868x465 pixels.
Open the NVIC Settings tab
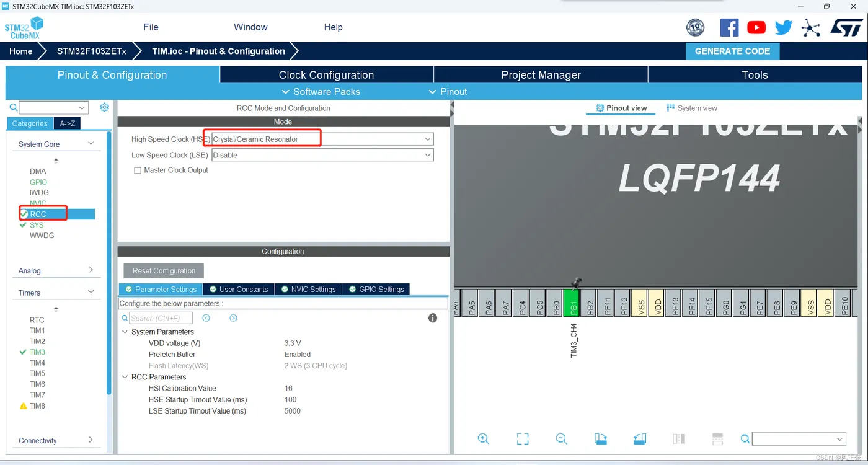point(308,290)
